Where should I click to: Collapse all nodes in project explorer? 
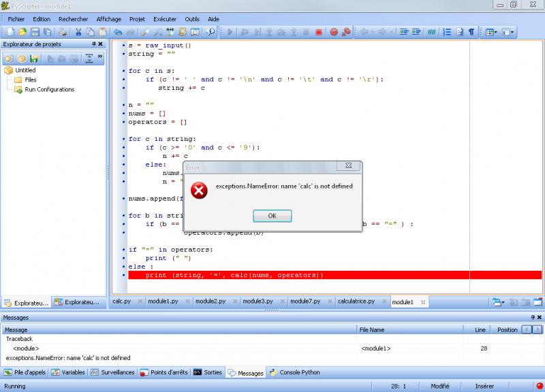click(x=89, y=59)
